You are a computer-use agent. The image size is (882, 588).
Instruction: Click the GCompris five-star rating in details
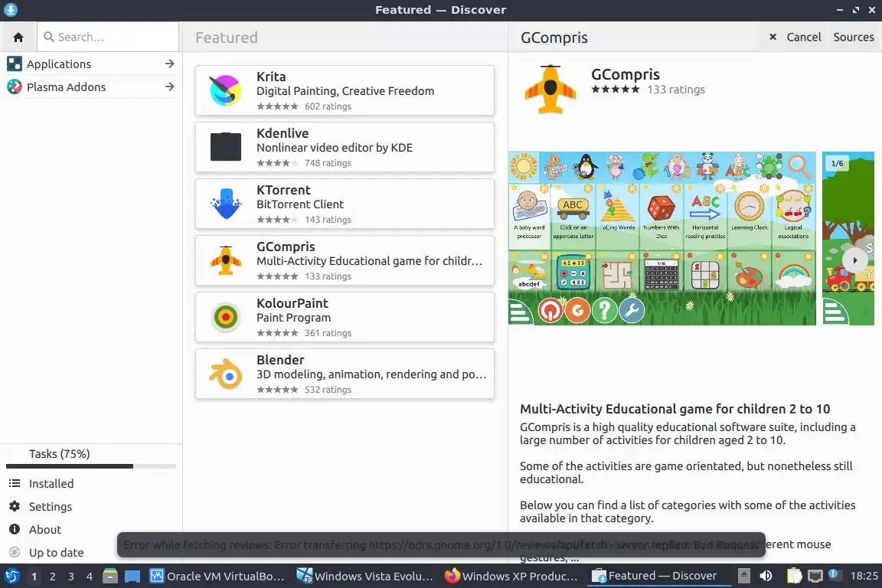coord(616,89)
